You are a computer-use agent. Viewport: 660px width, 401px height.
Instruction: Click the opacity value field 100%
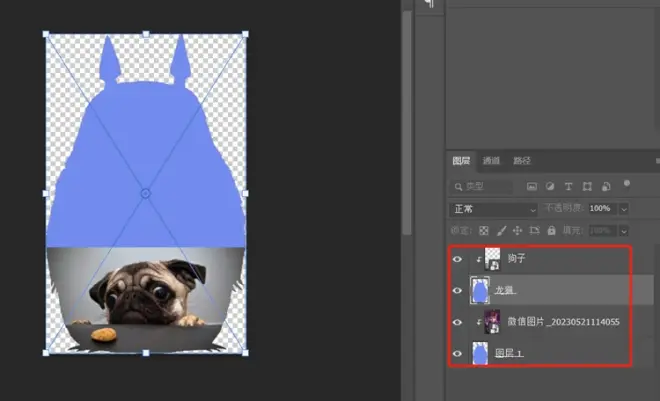point(603,209)
